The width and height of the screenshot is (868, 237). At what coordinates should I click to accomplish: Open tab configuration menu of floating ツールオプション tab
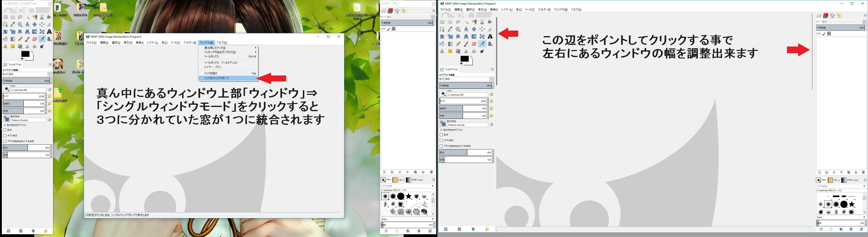pyautogui.click(x=50, y=65)
